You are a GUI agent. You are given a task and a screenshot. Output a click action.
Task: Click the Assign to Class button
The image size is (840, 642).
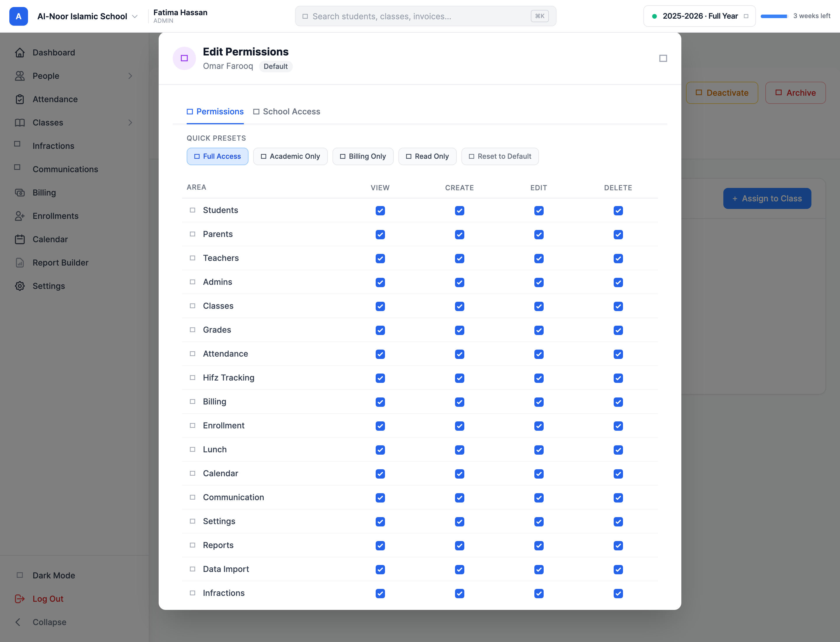(x=767, y=198)
